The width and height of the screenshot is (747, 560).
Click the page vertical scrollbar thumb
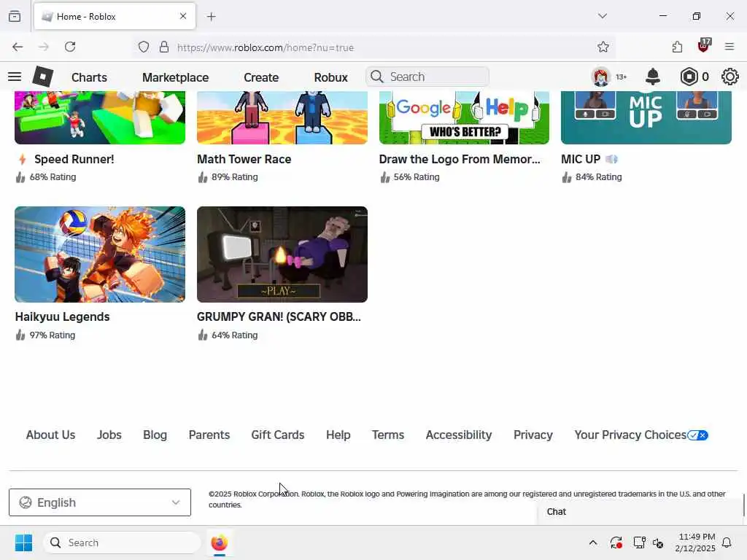pyautogui.click(x=743, y=506)
